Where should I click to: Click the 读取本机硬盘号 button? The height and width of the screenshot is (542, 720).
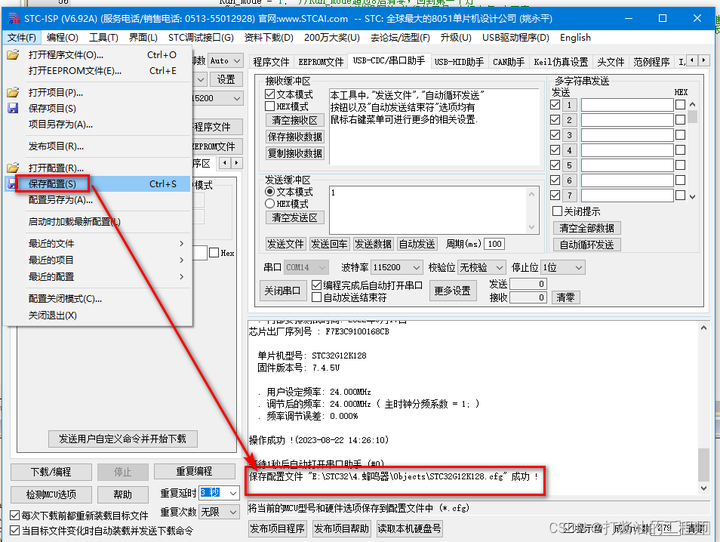409,529
